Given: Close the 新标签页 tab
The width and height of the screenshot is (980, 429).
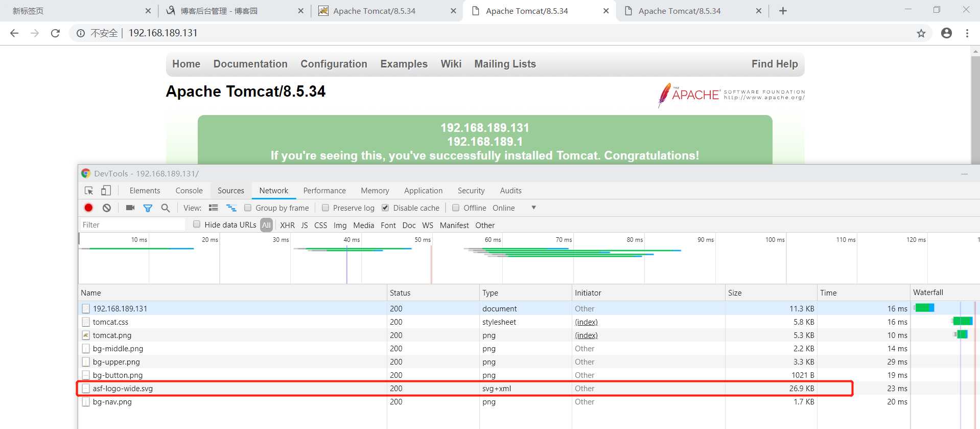Looking at the screenshot, I should pos(148,11).
